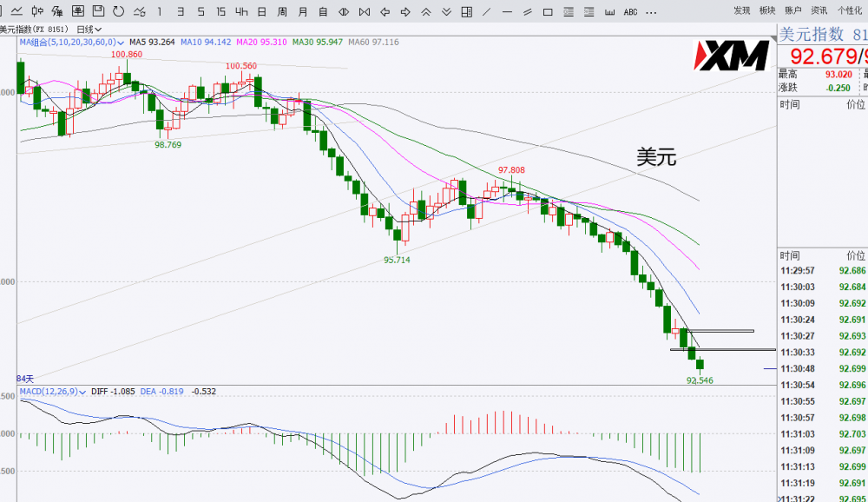This screenshot has width=868, height=502.
Task: Click the MA5 93.264 value
Action: [x=152, y=42]
